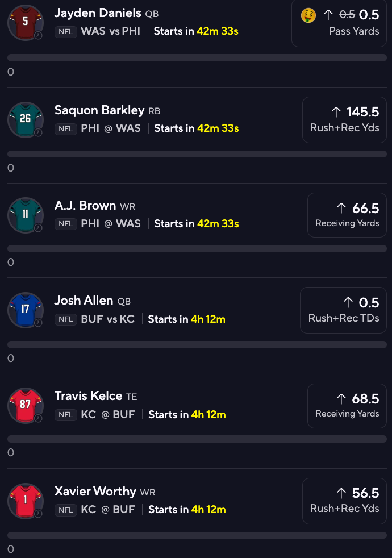Click the NFL badge beside WAS vs PHI
392x558 pixels.
66,32
